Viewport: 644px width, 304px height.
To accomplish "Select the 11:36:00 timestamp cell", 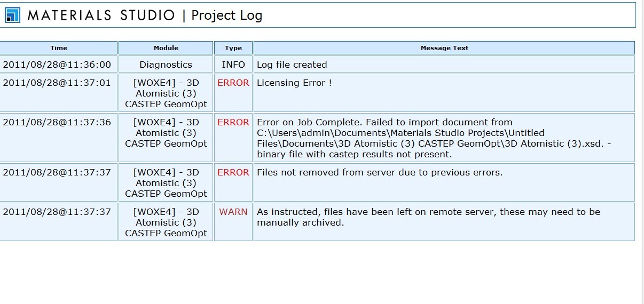I will tap(57, 65).
